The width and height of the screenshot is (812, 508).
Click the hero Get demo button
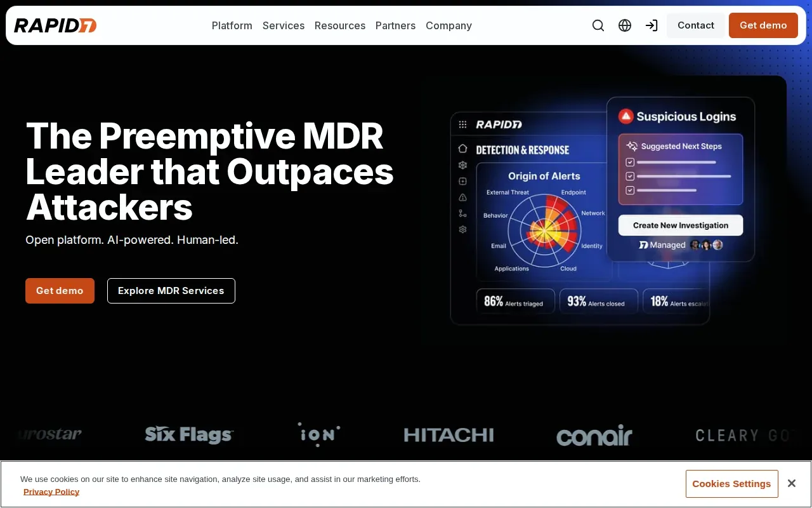coord(60,291)
